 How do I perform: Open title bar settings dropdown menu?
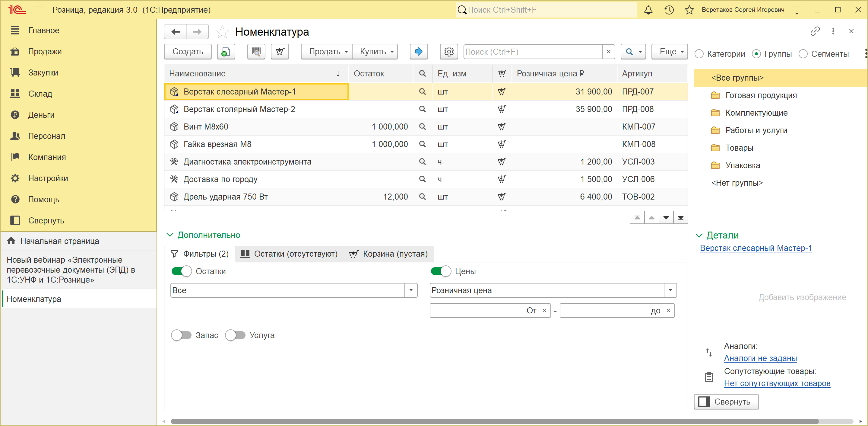pyautogui.click(x=797, y=10)
